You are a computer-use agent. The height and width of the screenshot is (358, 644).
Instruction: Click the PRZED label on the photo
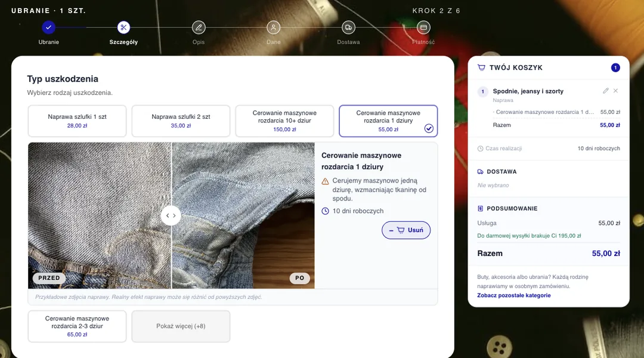tap(49, 278)
